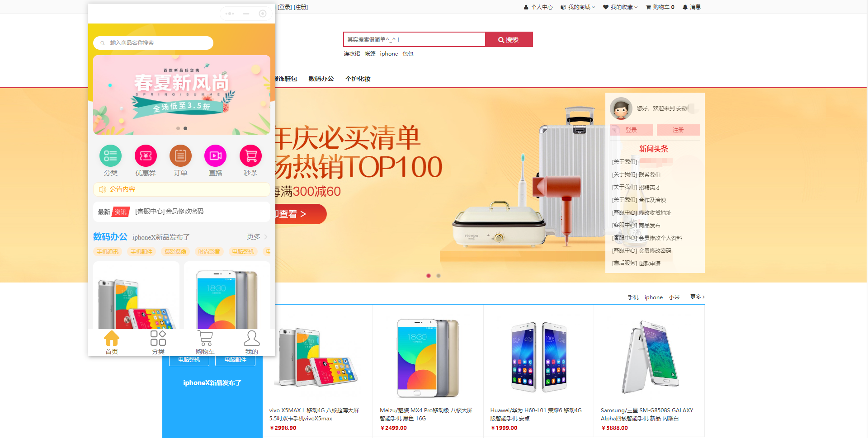Image resolution: width=868 pixels, height=438 pixels.
Task: Open the 个护化妆 navigation menu item
Action: tap(358, 79)
